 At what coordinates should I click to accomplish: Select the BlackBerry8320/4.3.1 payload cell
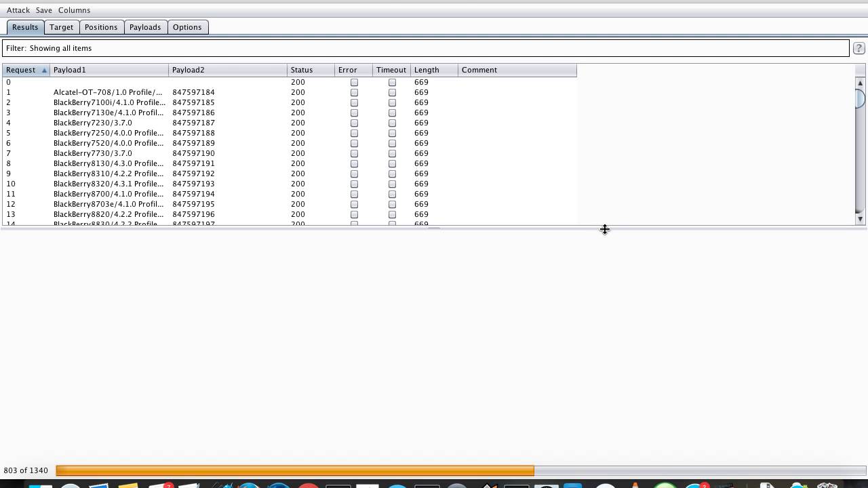coord(109,184)
